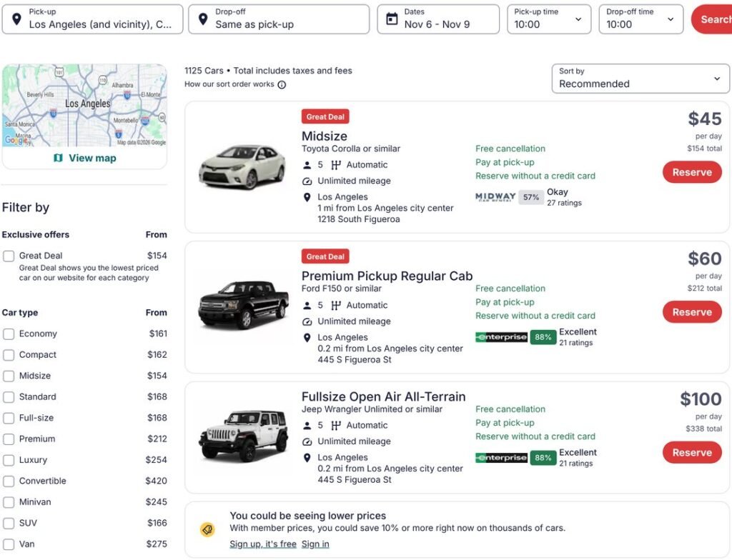Click the Los Angeles map thumbnail
The width and height of the screenshot is (732, 560).
coord(84,106)
